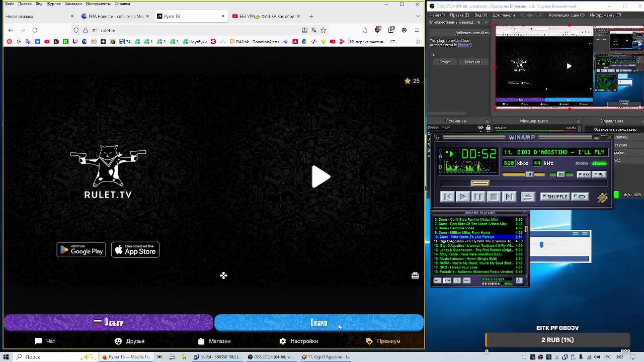
Task: Click Winamp eject open file button
Action: pos(527,197)
